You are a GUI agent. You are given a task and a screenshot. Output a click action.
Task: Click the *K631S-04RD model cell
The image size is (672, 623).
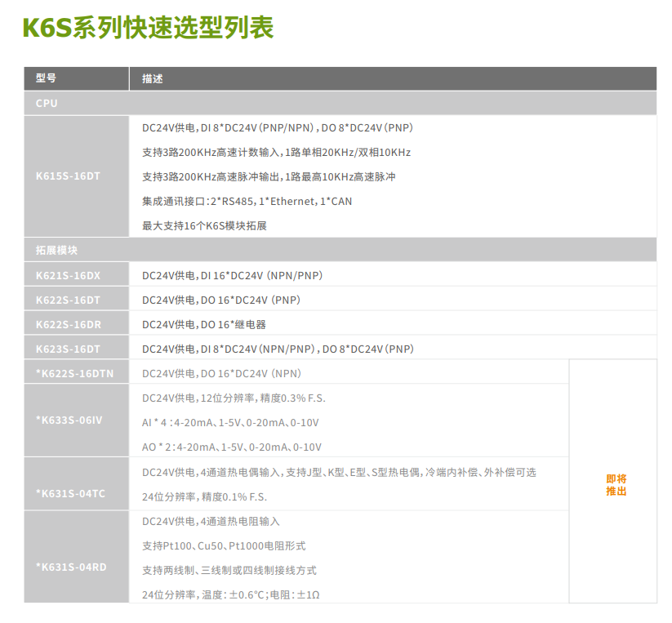[70, 567]
